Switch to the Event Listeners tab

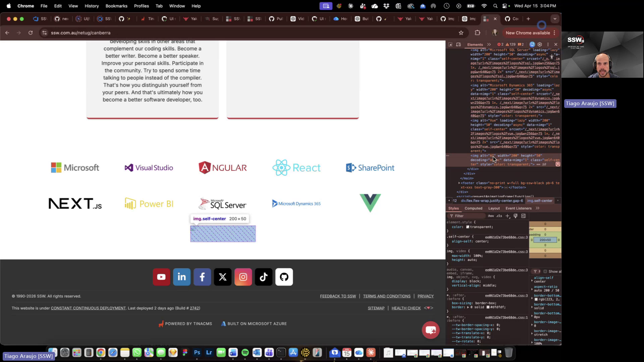tap(518, 208)
